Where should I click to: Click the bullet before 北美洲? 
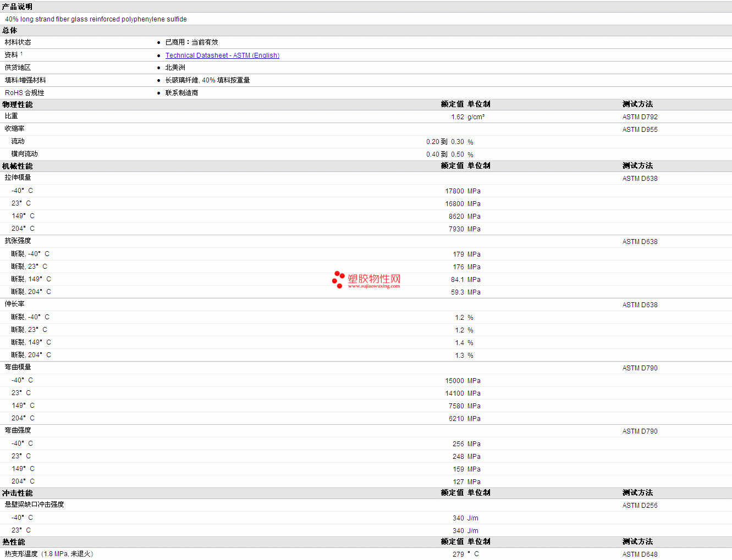point(159,68)
